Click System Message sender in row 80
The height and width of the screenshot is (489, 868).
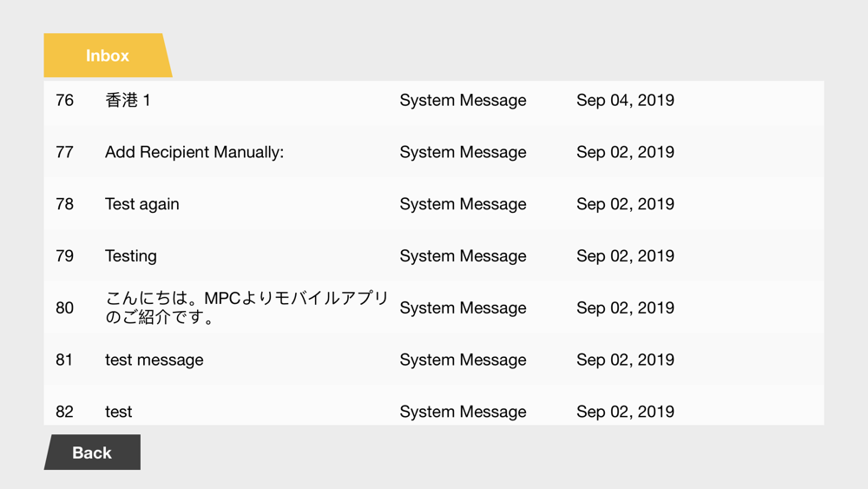point(463,308)
